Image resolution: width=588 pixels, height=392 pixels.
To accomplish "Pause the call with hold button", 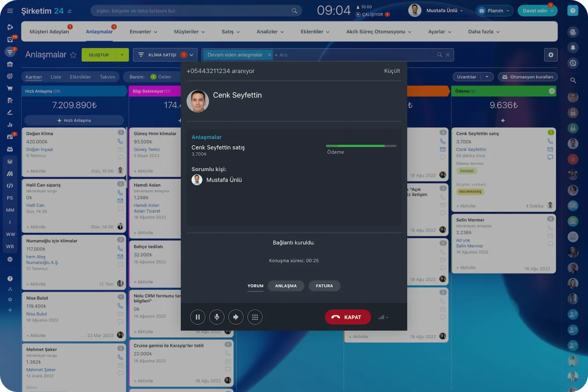I will point(197,317).
